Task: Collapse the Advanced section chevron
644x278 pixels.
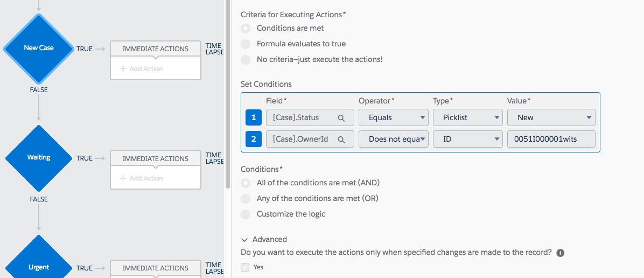Action: [x=244, y=240]
